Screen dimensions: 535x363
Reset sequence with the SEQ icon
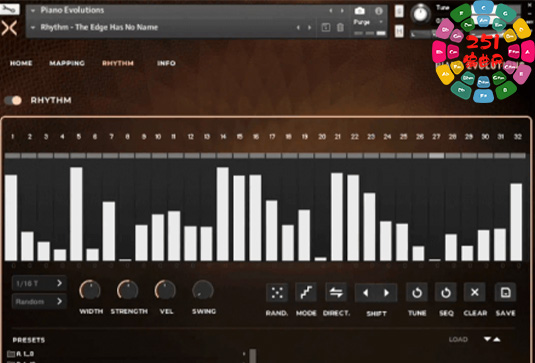pyautogui.click(x=446, y=292)
